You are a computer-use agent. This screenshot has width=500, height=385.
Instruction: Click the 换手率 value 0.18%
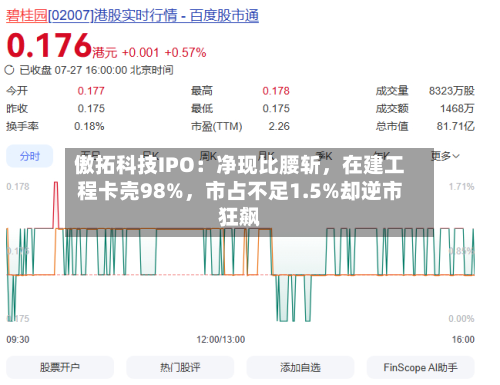pyautogui.click(x=89, y=126)
